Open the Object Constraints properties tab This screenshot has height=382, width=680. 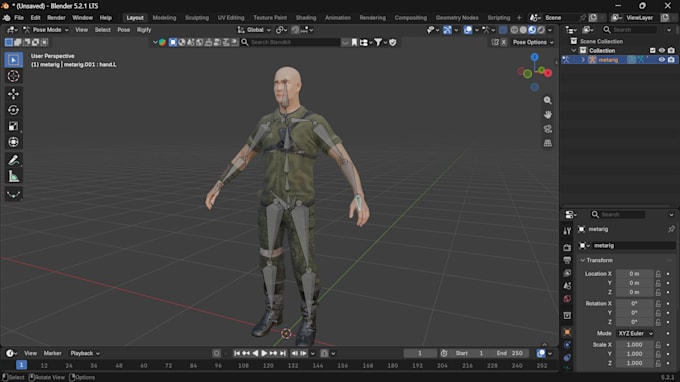(x=567, y=358)
